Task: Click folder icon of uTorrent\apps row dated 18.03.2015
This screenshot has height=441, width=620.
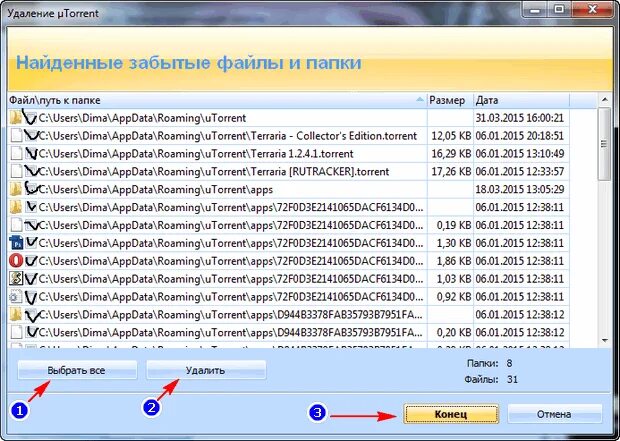Action: click(x=16, y=189)
